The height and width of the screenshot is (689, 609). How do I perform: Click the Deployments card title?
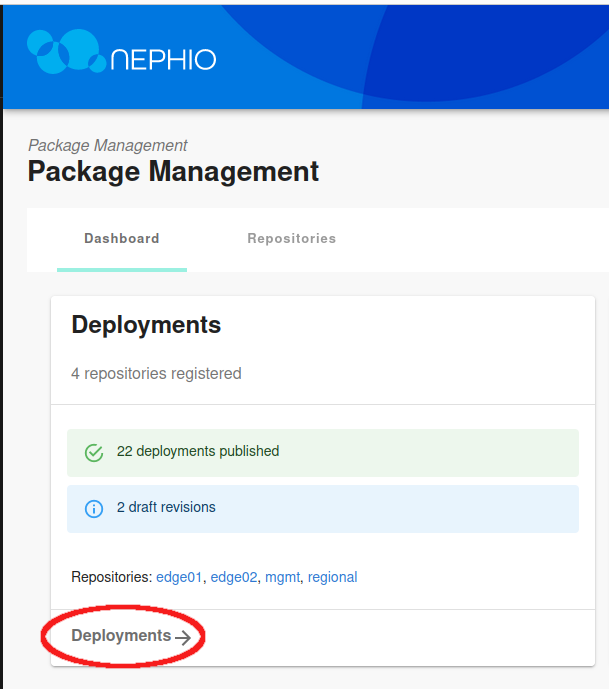(x=146, y=325)
